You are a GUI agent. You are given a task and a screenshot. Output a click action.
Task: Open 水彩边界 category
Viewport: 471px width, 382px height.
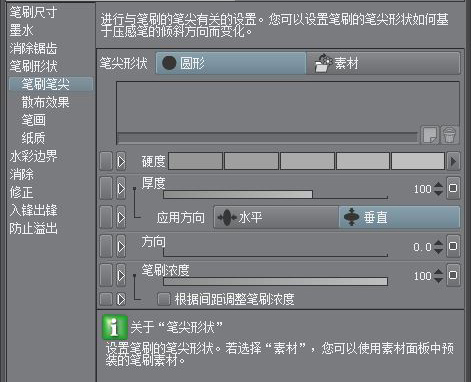coord(33,156)
